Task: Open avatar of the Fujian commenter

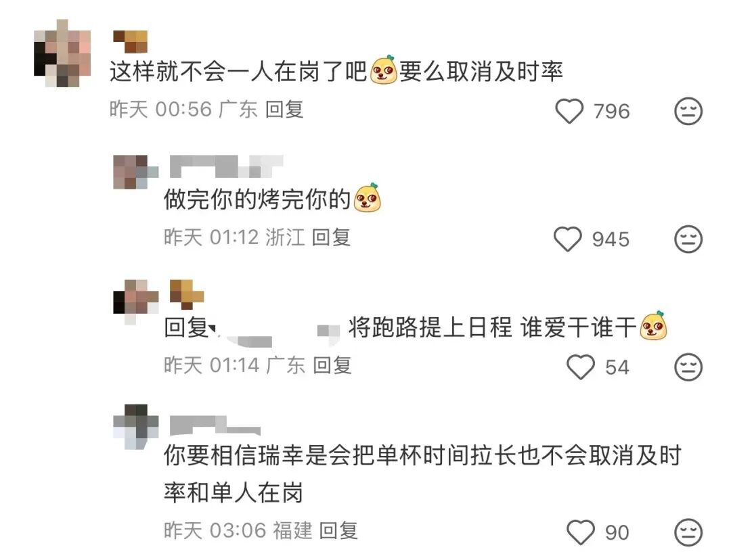Action: click(x=135, y=427)
